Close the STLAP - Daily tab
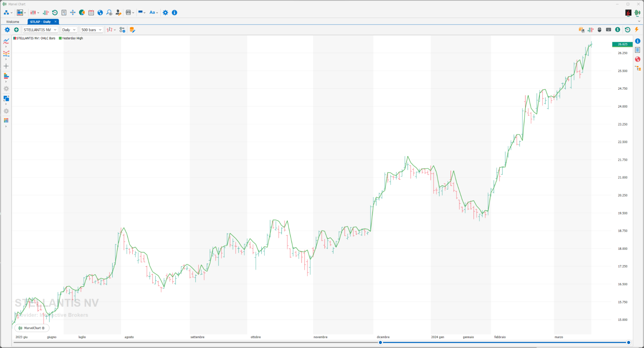The height and width of the screenshot is (348, 644). tap(55, 22)
